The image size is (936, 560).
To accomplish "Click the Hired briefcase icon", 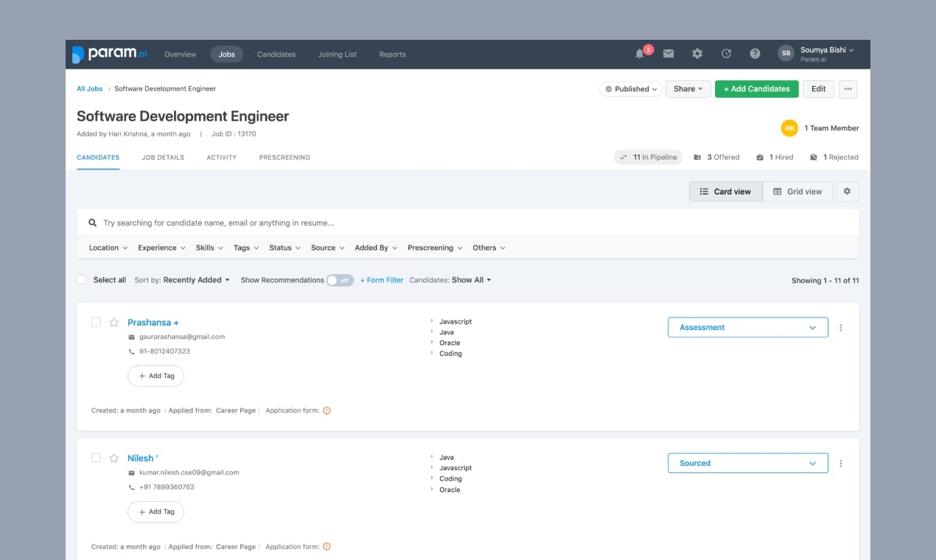I will coord(758,157).
